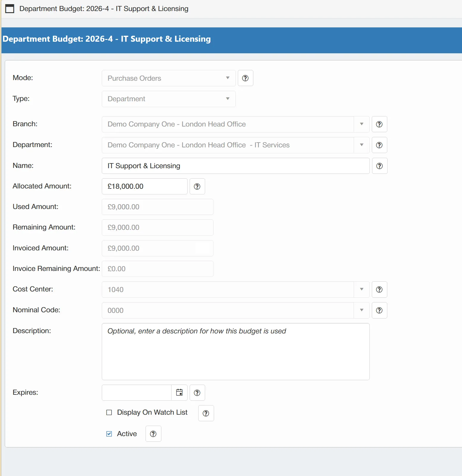
Task: Click the 'Nominal Code:' label
Action: pos(36,310)
